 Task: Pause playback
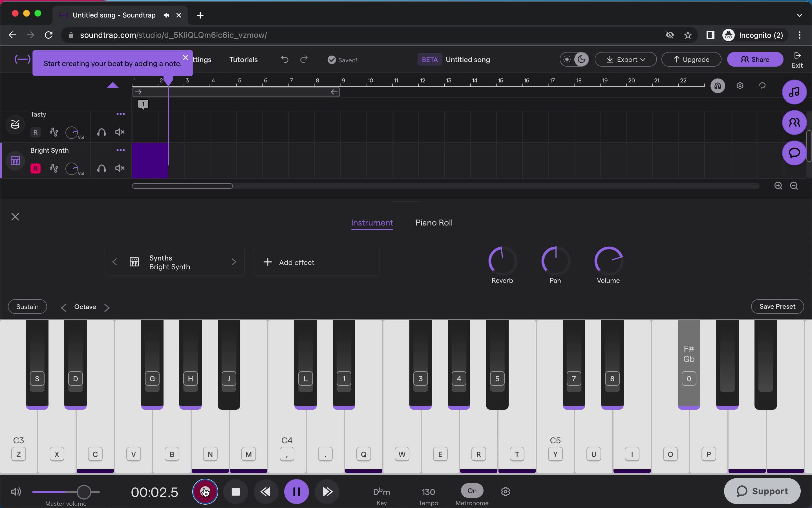point(296,492)
